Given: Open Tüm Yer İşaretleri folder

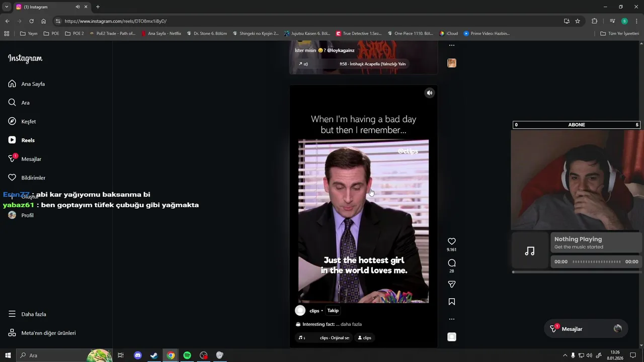Looking at the screenshot, I should (619, 34).
